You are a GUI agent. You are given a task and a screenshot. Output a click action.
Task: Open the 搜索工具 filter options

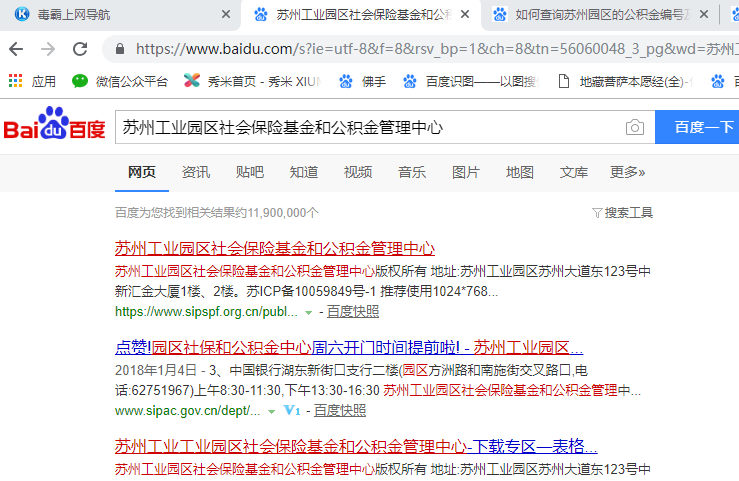[622, 213]
